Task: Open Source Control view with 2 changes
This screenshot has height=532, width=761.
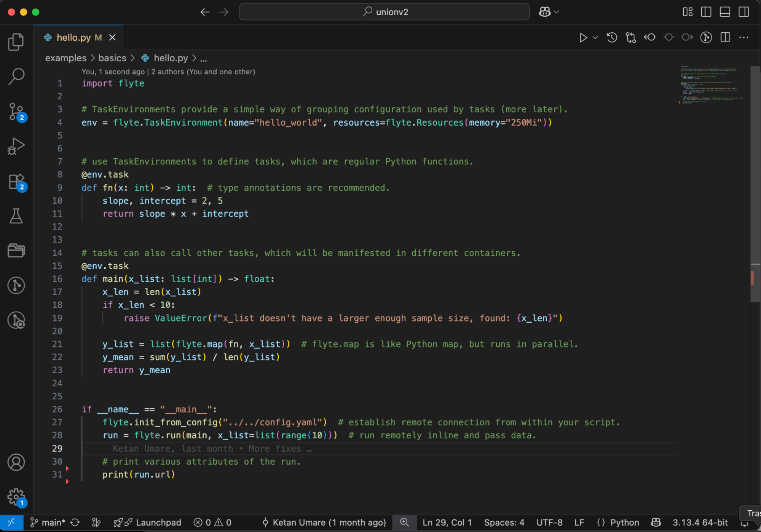Action: [x=16, y=112]
